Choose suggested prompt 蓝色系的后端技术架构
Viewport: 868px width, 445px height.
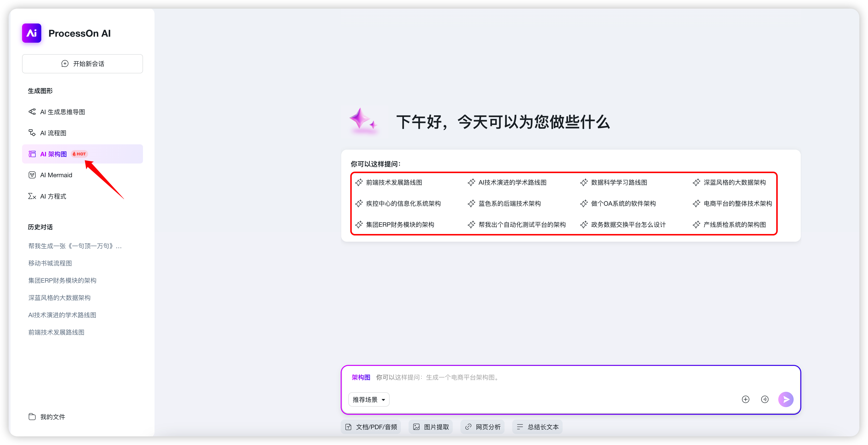(x=504, y=204)
